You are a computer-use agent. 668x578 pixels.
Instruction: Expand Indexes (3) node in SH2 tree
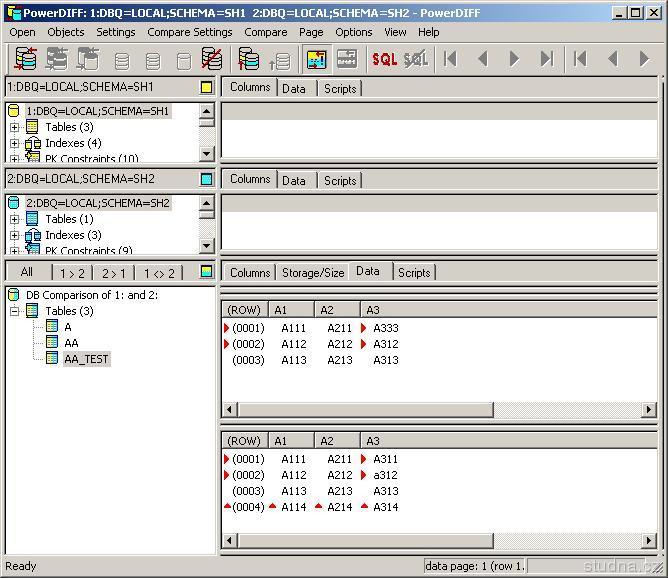pyautogui.click(x=14, y=235)
